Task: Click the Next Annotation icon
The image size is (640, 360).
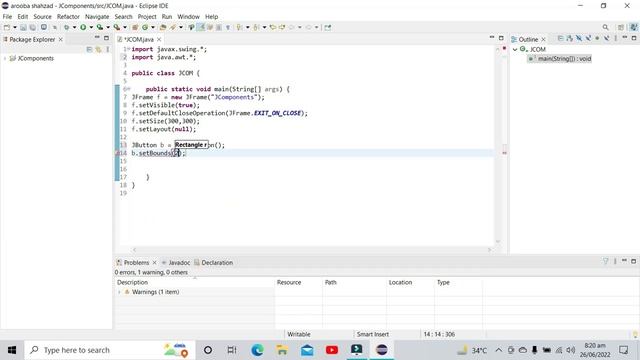Action: coord(239,27)
